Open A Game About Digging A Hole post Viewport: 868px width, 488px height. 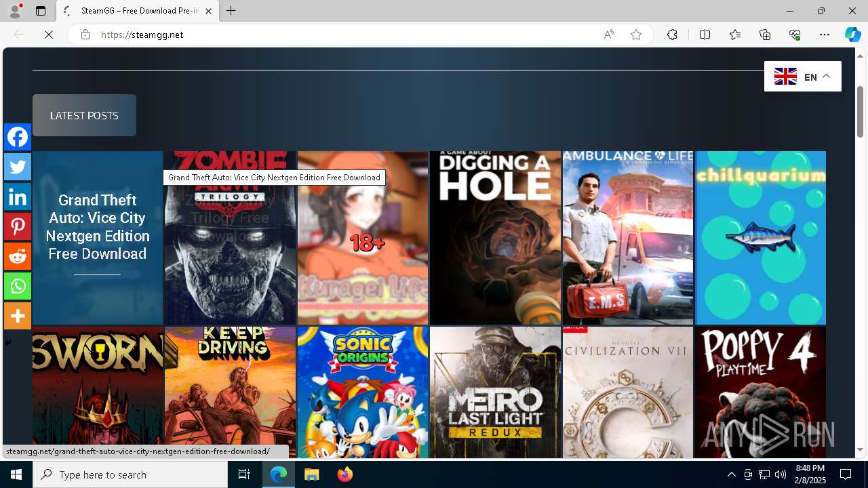[x=495, y=238]
